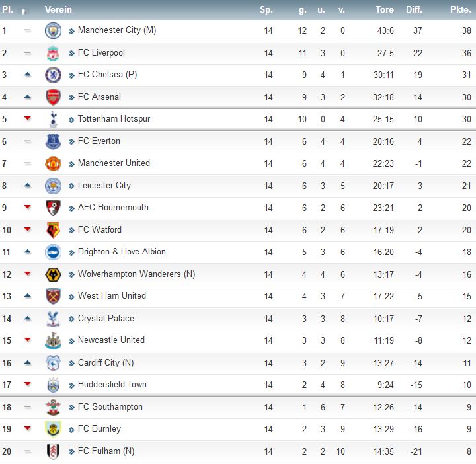Click the Wolverhampton Wanderers club crest
This screenshot has width=476, height=464.
coord(53,274)
